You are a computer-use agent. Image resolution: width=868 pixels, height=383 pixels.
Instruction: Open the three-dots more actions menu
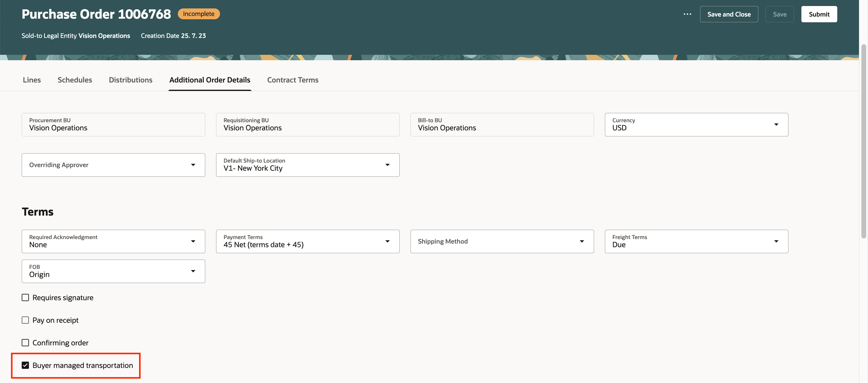click(687, 14)
